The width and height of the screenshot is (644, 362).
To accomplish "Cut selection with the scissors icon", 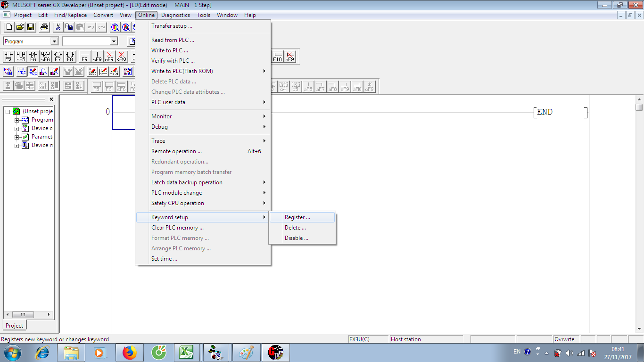I will (58, 27).
